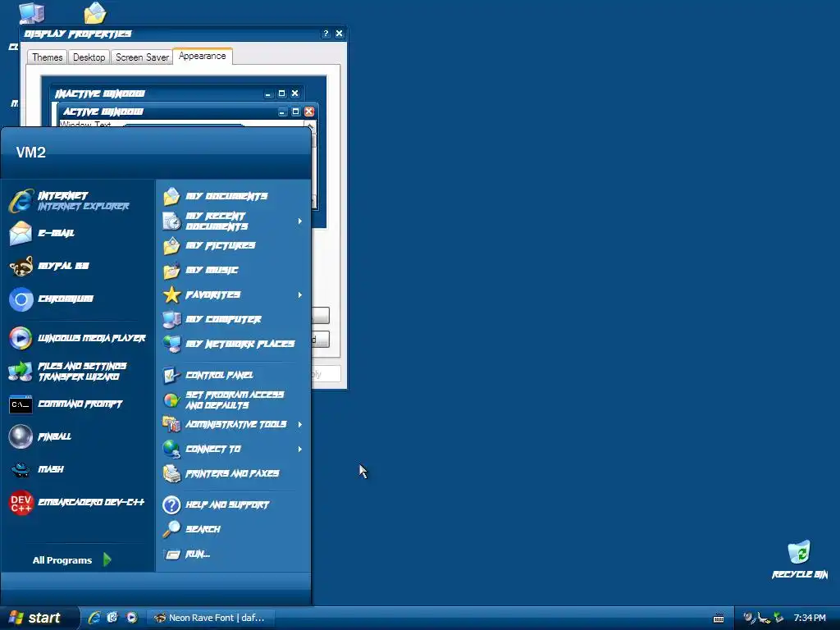Open Control Panel from the Start menu
This screenshot has width=840, height=630.
point(234,375)
